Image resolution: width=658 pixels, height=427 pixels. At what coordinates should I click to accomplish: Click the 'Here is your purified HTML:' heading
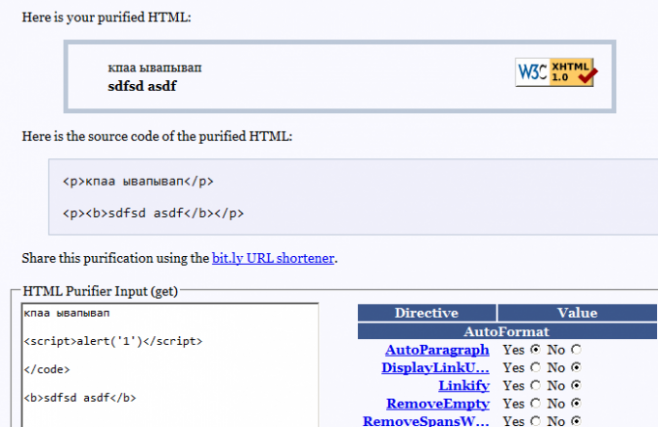coord(107,17)
